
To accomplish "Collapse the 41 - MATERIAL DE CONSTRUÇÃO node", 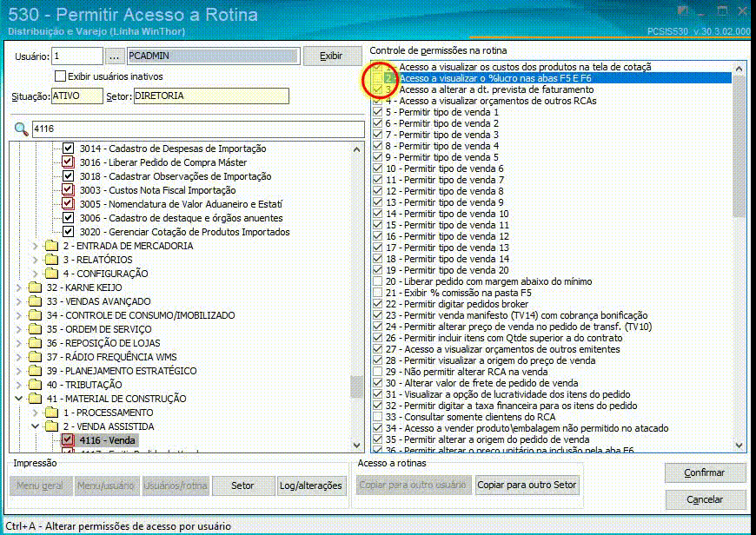I will tap(19, 399).
